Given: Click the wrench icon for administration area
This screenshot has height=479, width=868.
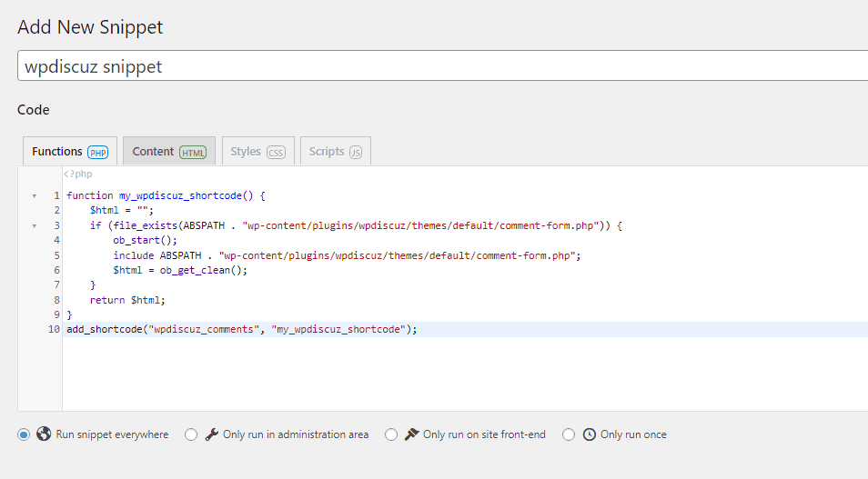Looking at the screenshot, I should [211, 434].
